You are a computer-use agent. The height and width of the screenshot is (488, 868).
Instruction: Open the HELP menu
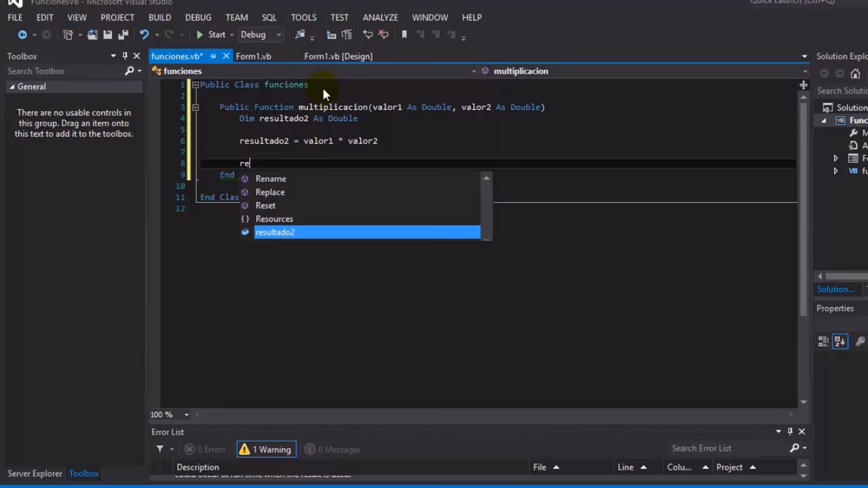pyautogui.click(x=472, y=17)
